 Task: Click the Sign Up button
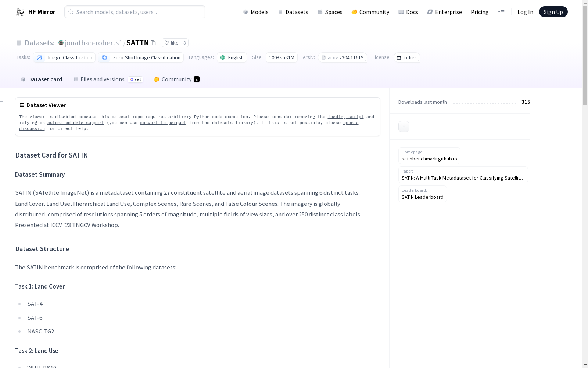[x=553, y=12]
